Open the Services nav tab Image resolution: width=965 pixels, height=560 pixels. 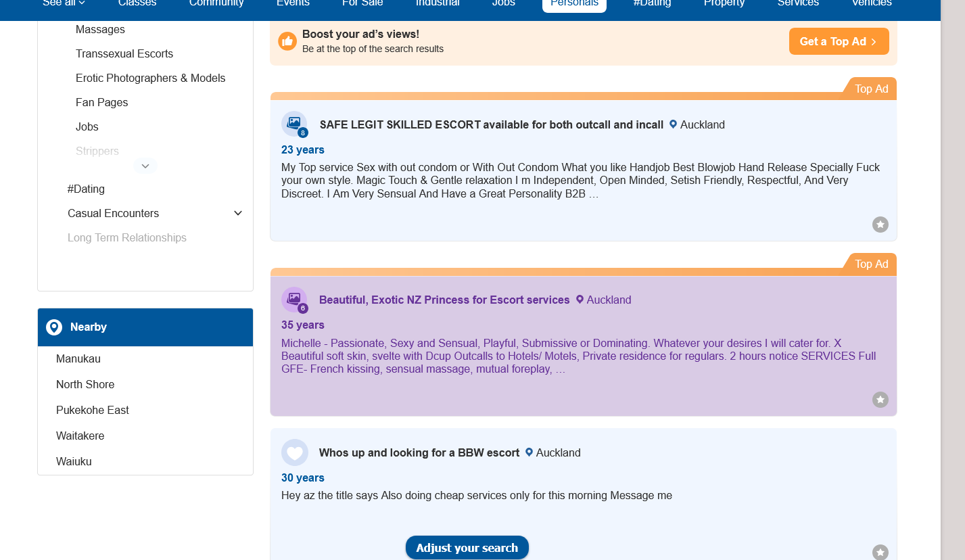[798, 3]
